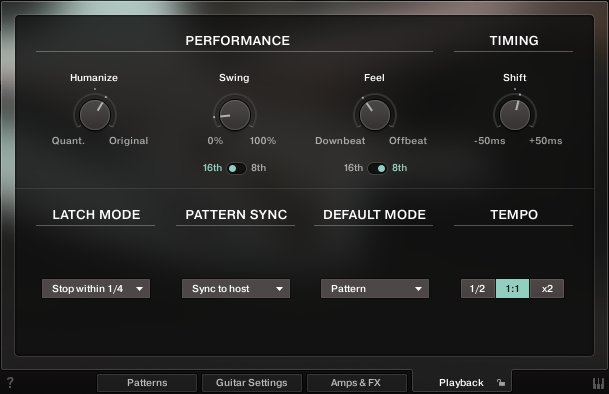Screen dimensions: 609x394
Task: Click the TEMPO heading
Action: (x=514, y=214)
